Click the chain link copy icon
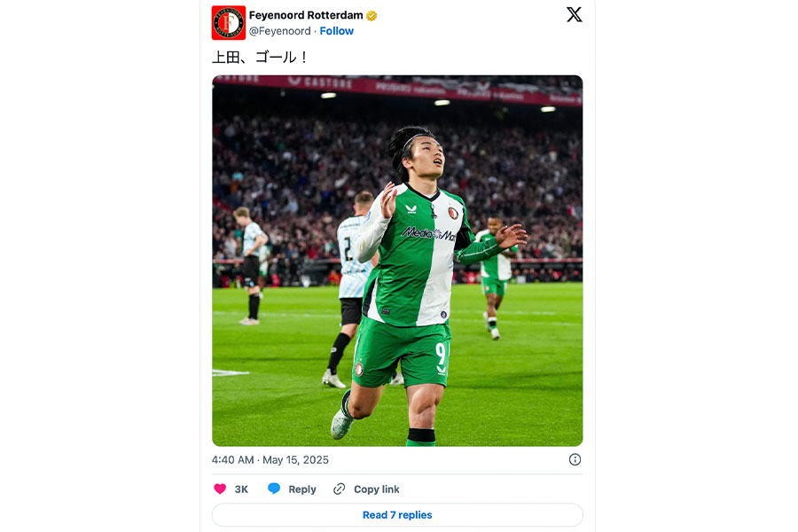The width and height of the screenshot is (798, 532). pyautogui.click(x=340, y=489)
